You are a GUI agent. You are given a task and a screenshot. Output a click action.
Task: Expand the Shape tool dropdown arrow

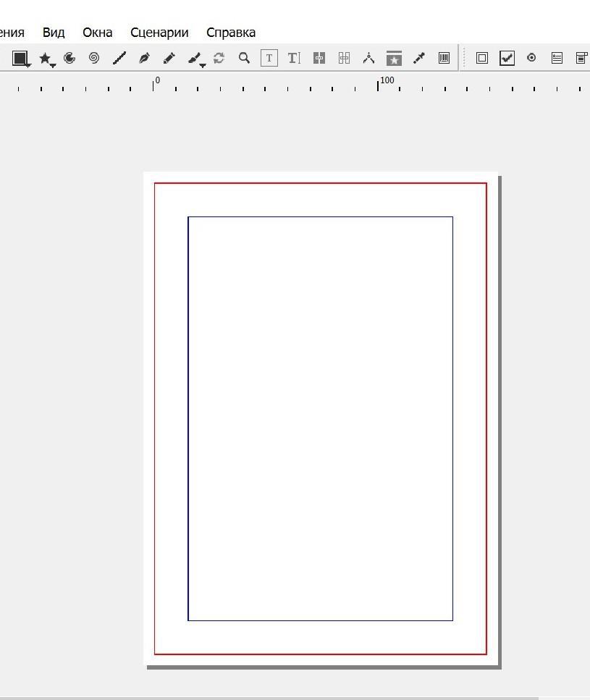click(x=28, y=66)
